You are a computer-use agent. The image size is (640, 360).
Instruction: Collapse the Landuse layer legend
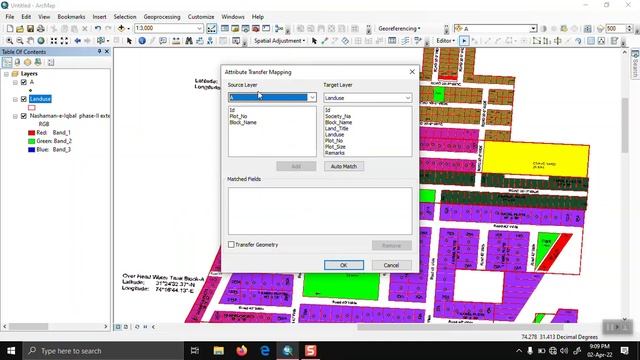15,99
